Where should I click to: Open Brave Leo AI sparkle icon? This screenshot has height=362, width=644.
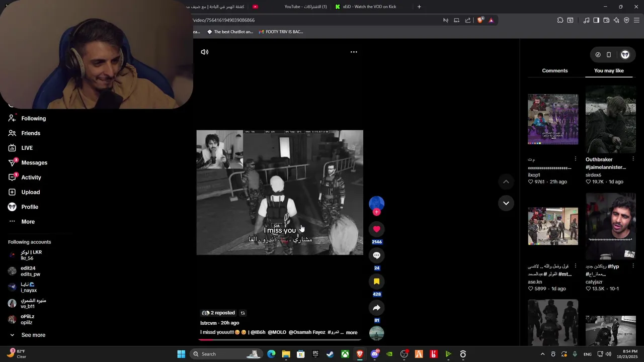[616, 20]
